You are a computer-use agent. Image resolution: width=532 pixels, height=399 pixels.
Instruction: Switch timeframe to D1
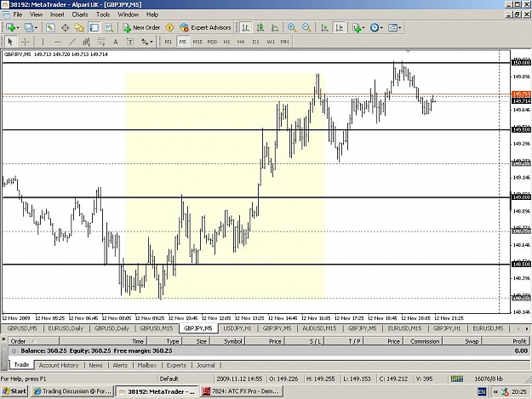[x=255, y=42]
